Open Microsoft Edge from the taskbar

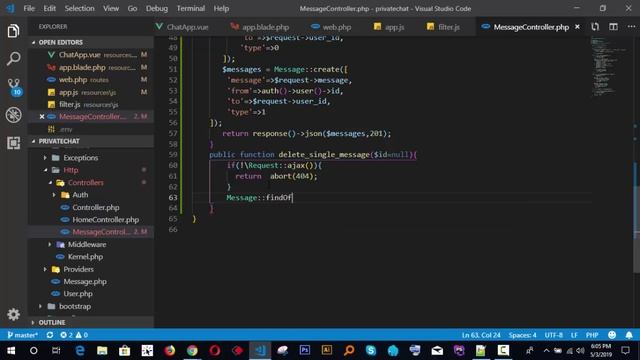coord(80,351)
